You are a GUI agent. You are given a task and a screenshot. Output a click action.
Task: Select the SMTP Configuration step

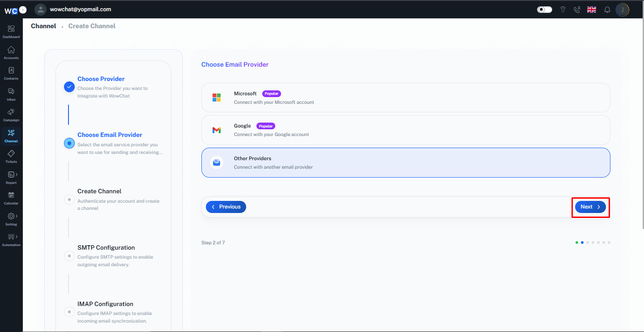(106, 247)
